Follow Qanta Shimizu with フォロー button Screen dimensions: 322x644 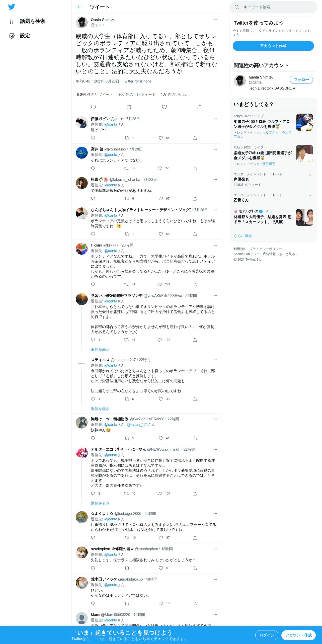[x=301, y=80]
